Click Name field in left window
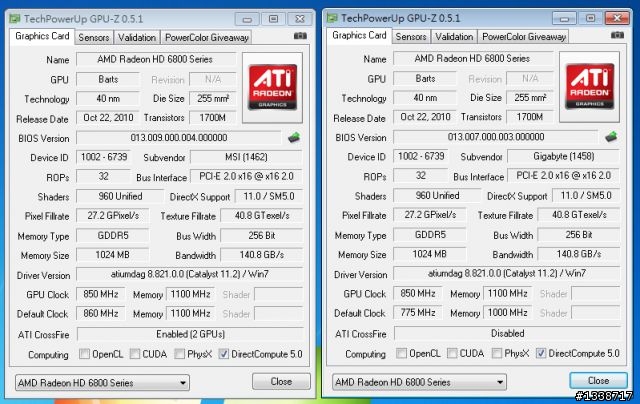 (x=156, y=59)
